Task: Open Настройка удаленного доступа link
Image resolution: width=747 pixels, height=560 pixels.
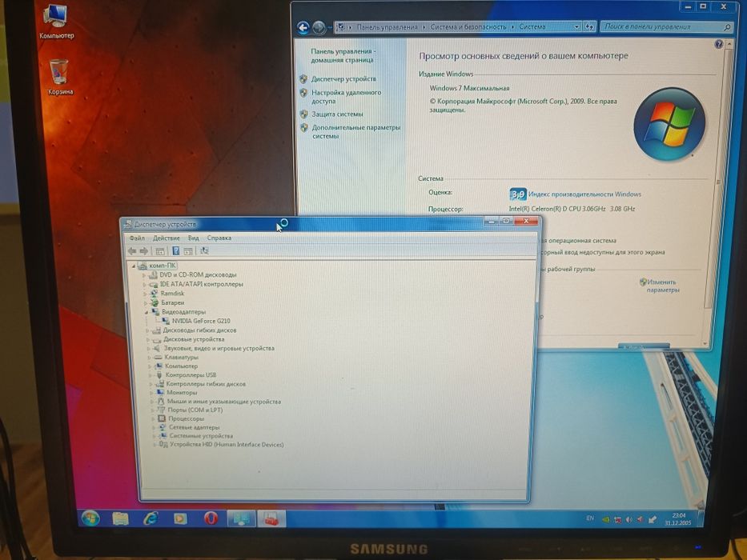Action: tap(347, 97)
